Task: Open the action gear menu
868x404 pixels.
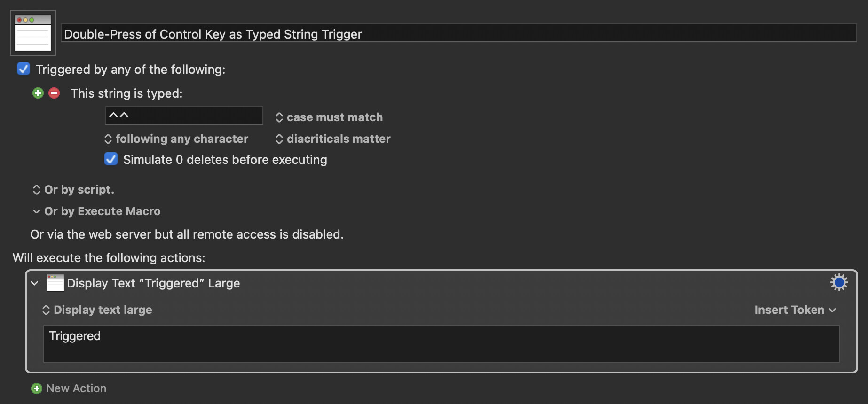Action: point(839,282)
